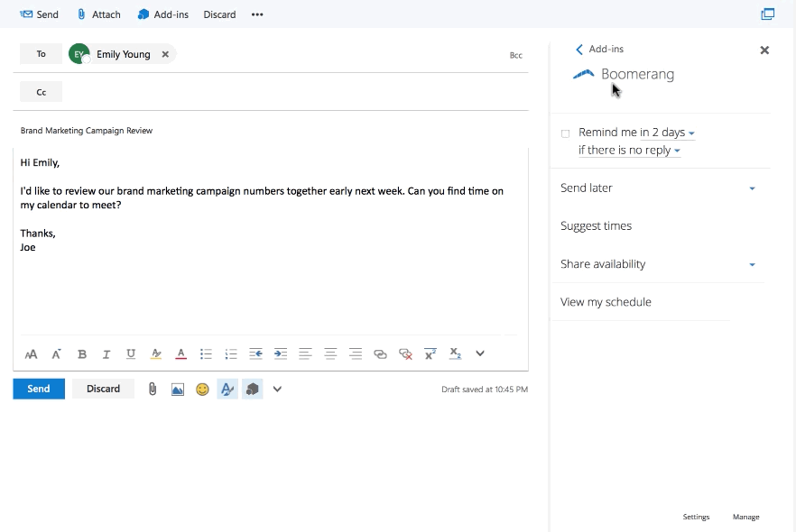Click the paperclip attach icon beside Discard
Viewport: 796px width, 532px height.
tap(153, 390)
